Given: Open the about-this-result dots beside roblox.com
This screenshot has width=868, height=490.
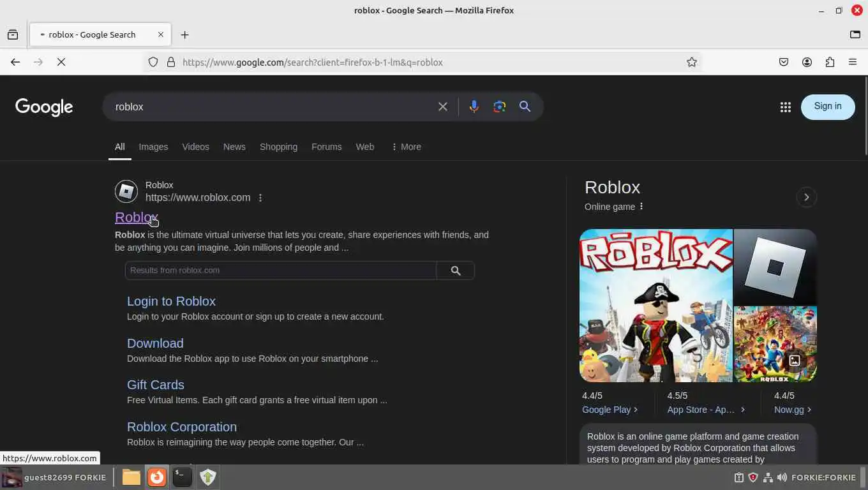Looking at the screenshot, I should (260, 198).
